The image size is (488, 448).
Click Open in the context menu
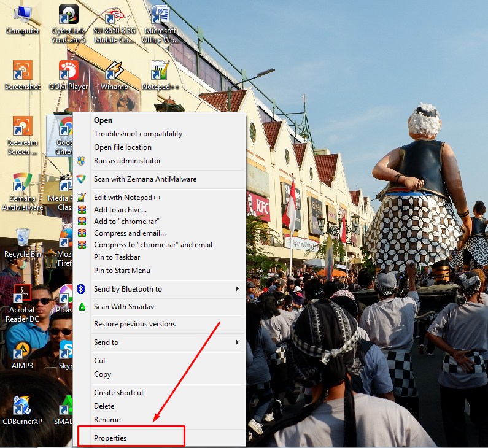click(159, 120)
